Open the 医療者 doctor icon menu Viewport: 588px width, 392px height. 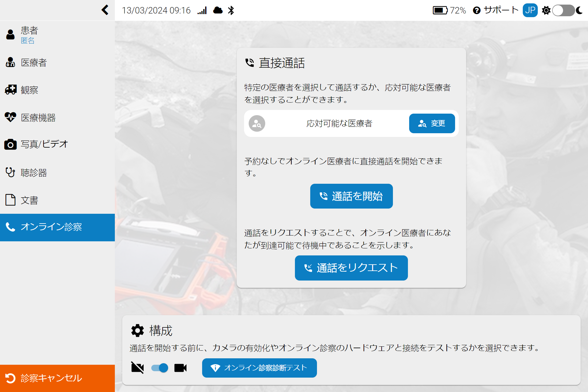[x=10, y=62]
